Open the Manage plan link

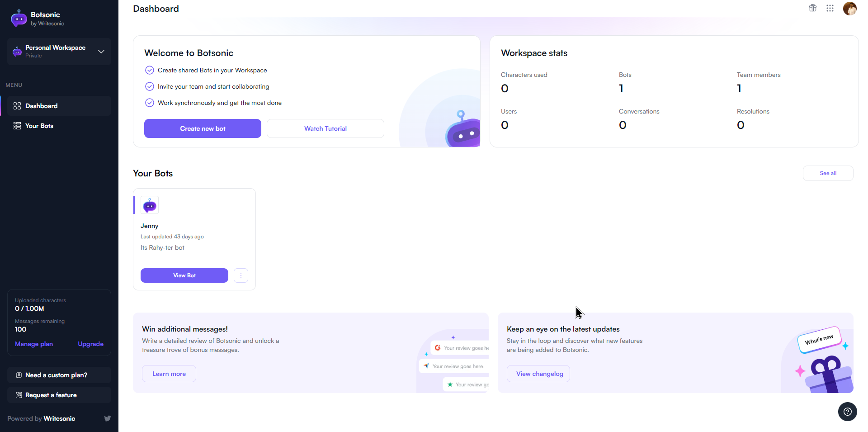pyautogui.click(x=34, y=344)
